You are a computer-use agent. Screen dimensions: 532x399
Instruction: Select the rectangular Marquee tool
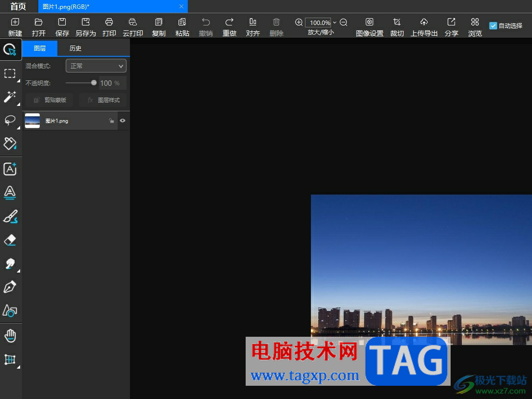pos(10,74)
